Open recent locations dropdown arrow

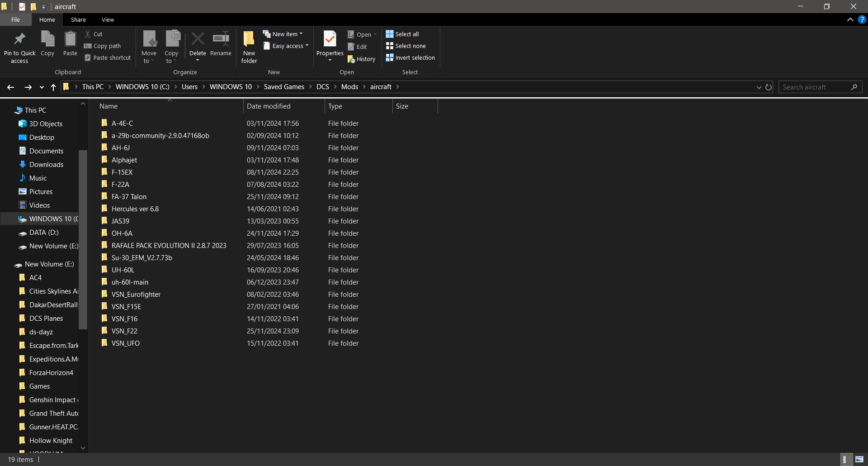point(42,87)
